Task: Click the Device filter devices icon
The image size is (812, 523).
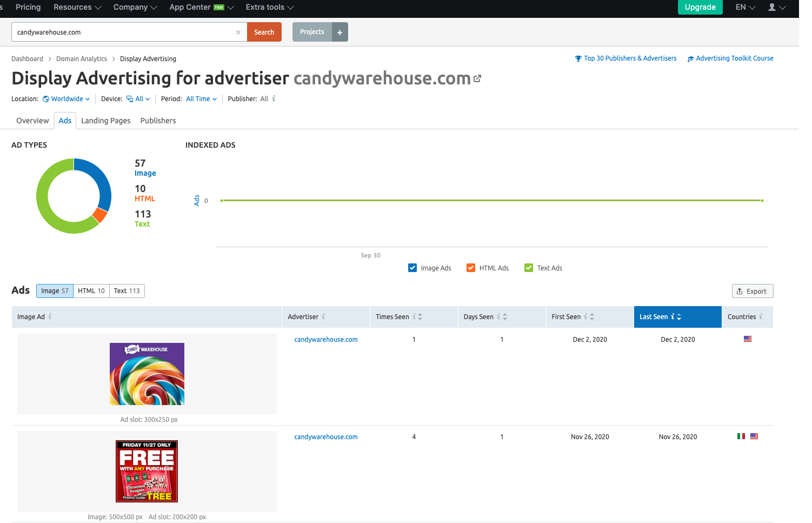Action: click(x=130, y=99)
